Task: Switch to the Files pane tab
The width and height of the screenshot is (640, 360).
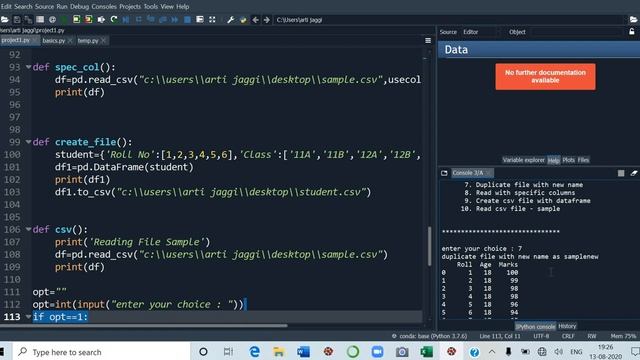Action: click(x=583, y=160)
